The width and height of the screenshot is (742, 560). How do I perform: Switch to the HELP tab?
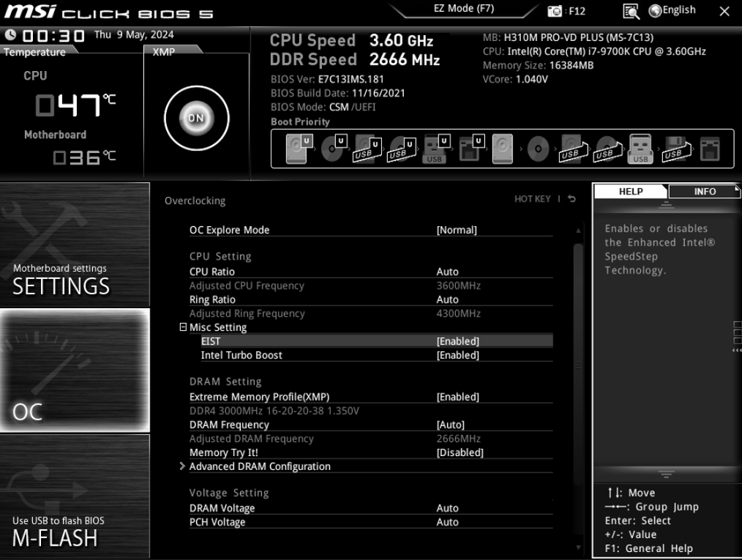click(631, 191)
